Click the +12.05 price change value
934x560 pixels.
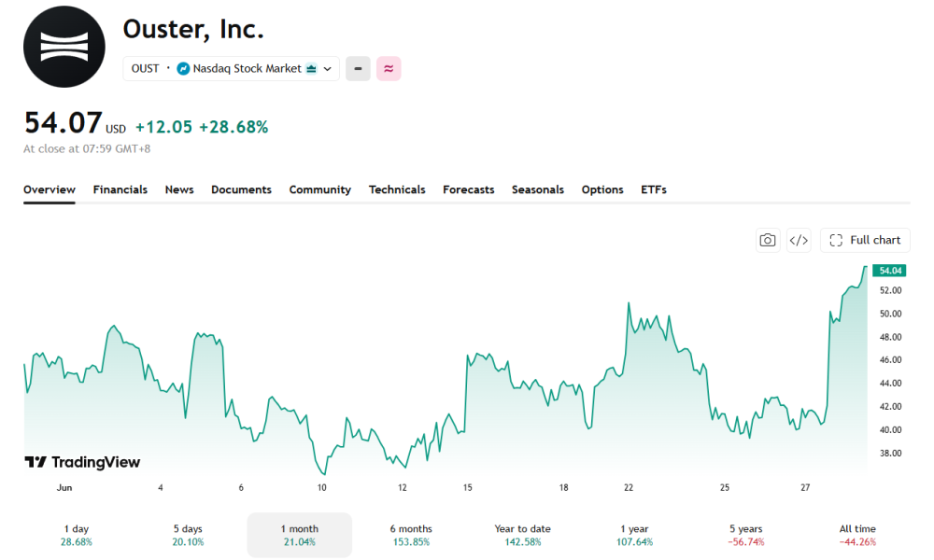click(x=163, y=127)
